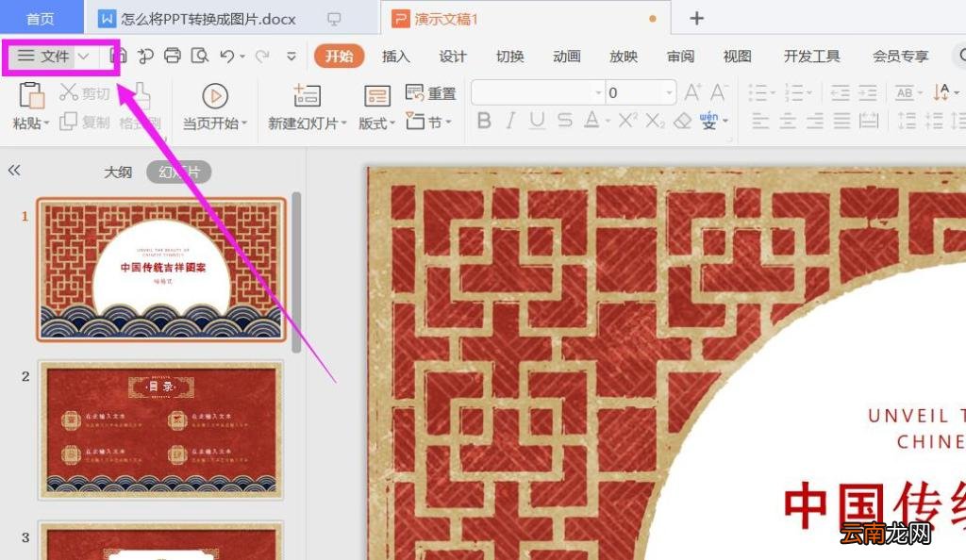Click the Cut (剪切) scissors icon
Screen dimensions: 966x560
[68, 92]
